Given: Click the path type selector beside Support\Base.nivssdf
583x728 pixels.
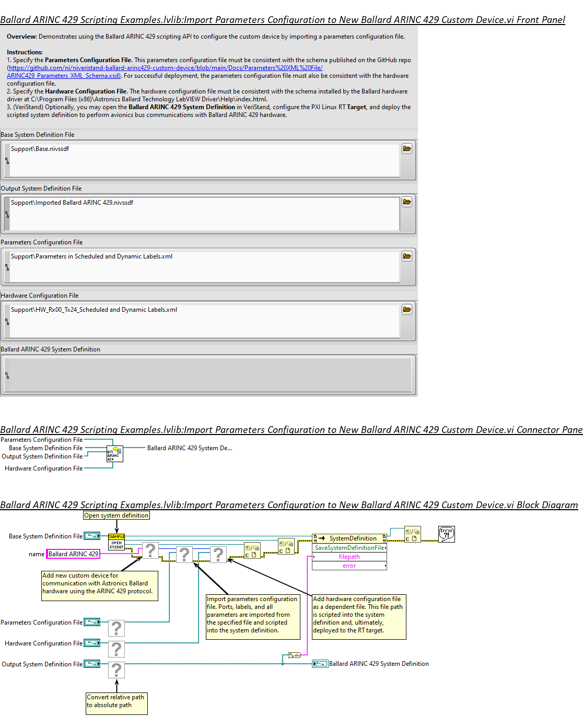Looking at the screenshot, I should click(7, 161).
